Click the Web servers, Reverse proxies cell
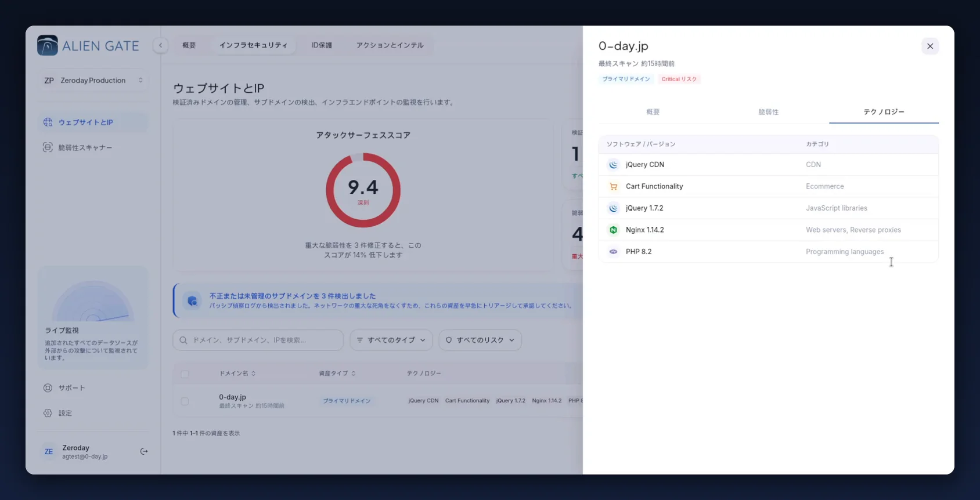 click(853, 230)
